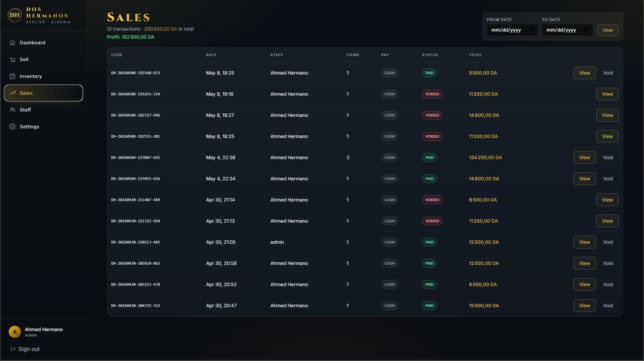Open the To Date calendar picker icon
Screen dimensions: 644x361
586,30
